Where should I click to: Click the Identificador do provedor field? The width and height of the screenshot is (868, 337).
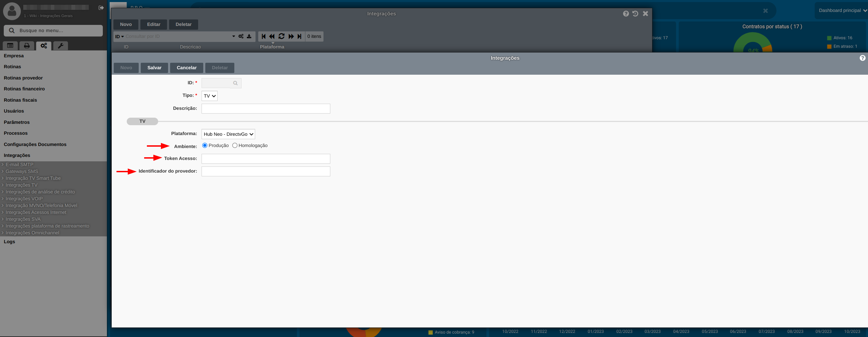click(266, 171)
